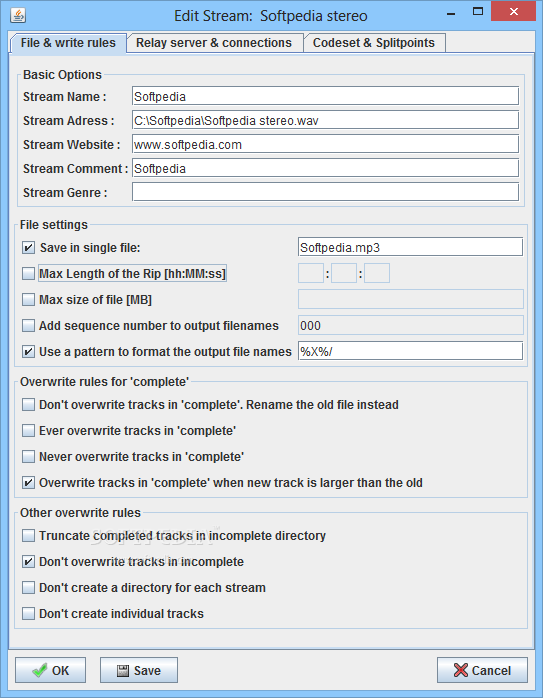This screenshot has height=698, width=543.
Task: Click the Max size of file value field
Action: 410,299
